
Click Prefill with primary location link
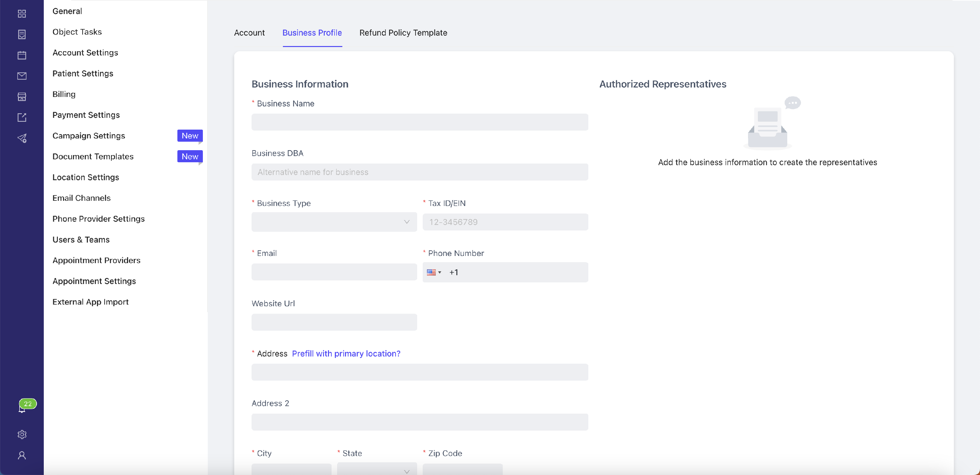(346, 354)
